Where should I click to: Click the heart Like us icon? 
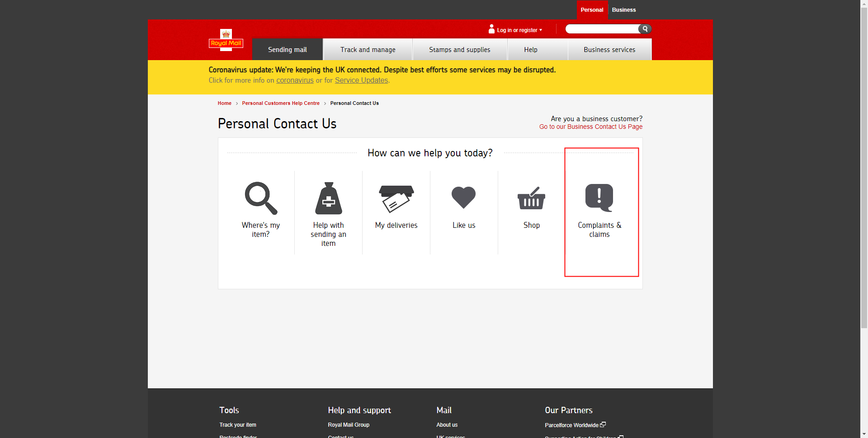tap(463, 198)
